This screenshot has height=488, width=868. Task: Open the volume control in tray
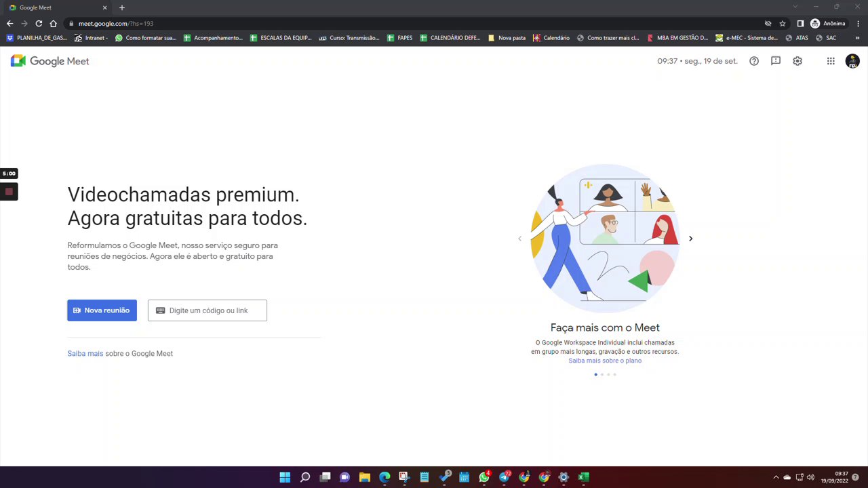[810, 477]
